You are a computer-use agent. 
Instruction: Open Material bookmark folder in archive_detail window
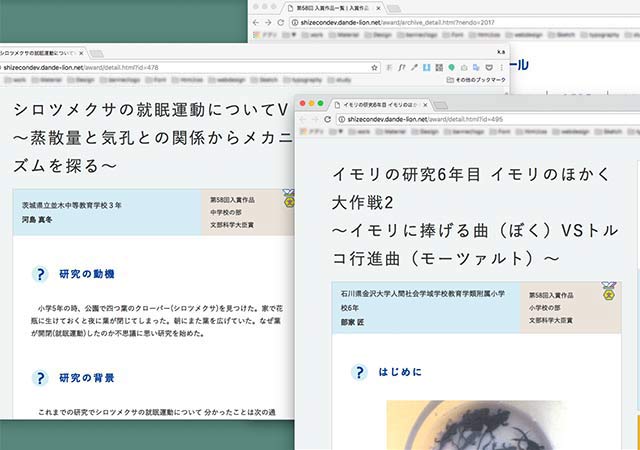[344, 35]
